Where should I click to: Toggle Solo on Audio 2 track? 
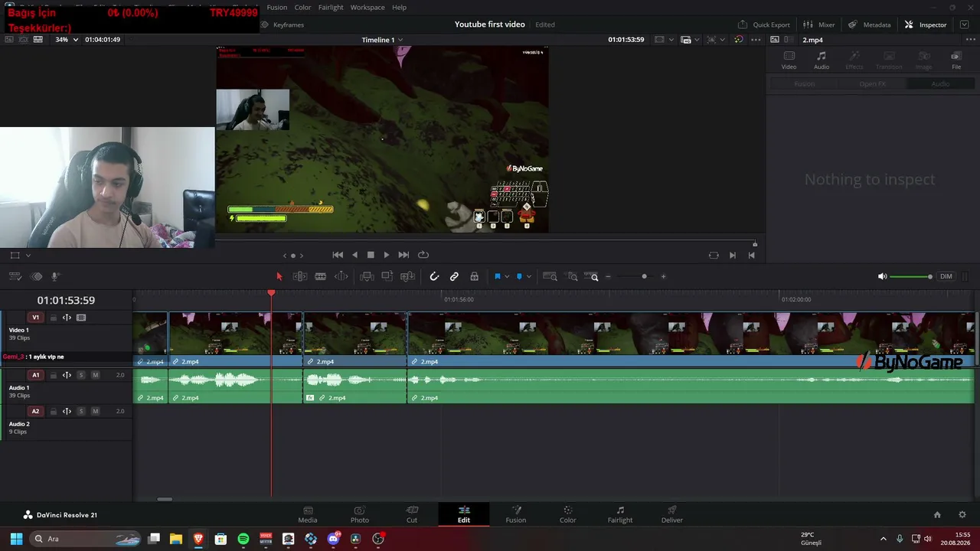pyautogui.click(x=81, y=411)
